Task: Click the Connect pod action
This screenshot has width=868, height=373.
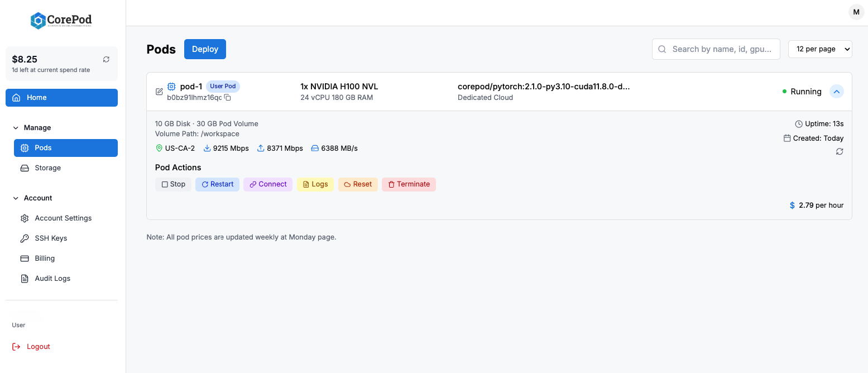Action: tap(268, 184)
